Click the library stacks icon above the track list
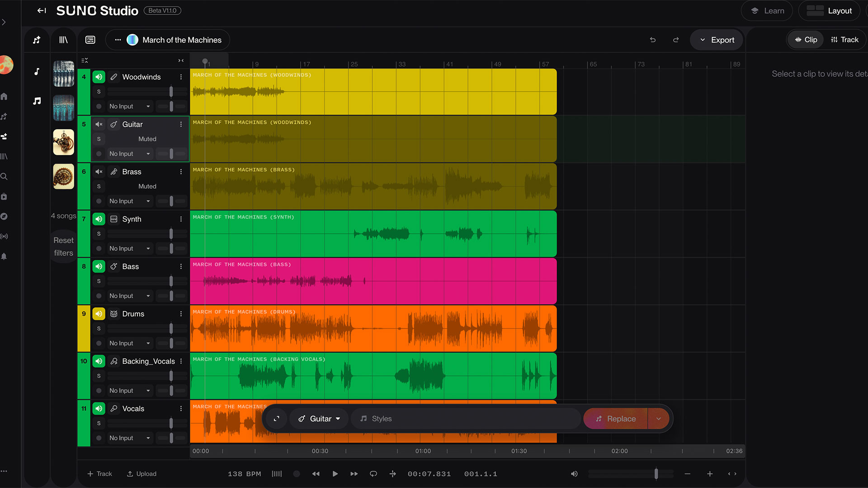This screenshot has width=868, height=488. coord(63,39)
